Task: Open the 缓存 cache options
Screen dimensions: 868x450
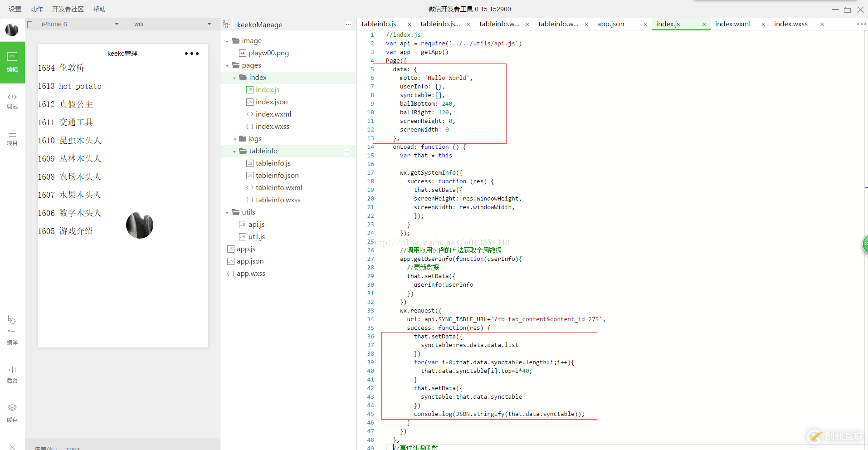Action: (12, 413)
